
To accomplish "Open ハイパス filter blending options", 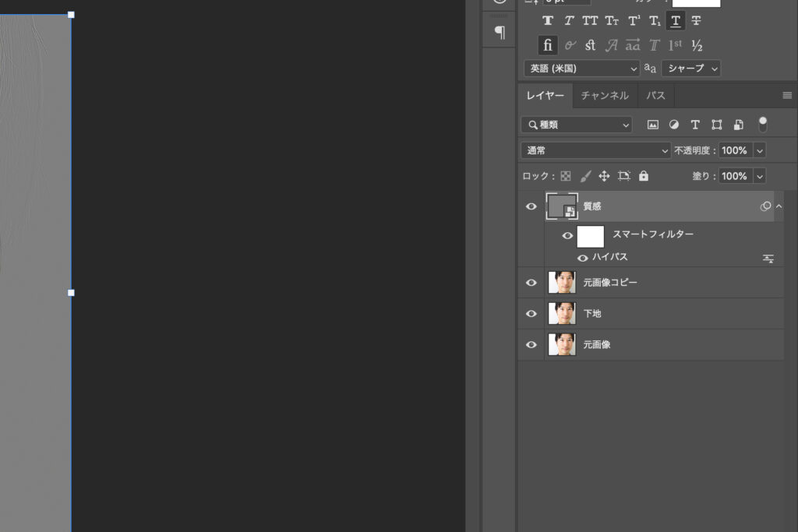I will (768, 259).
